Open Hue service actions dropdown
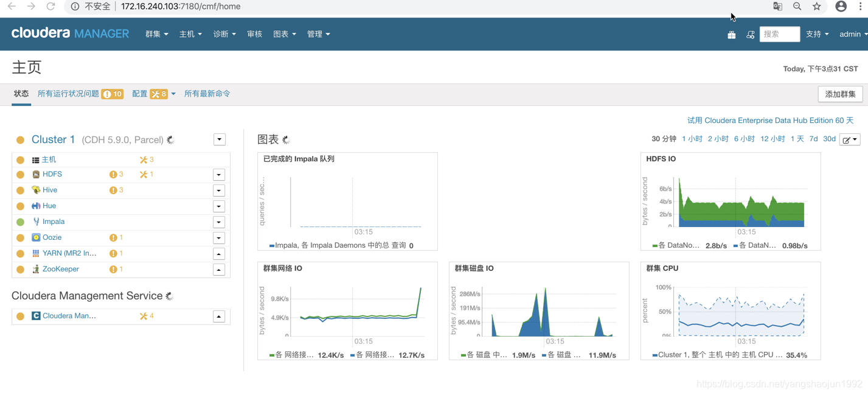The height and width of the screenshot is (395, 868). point(219,206)
